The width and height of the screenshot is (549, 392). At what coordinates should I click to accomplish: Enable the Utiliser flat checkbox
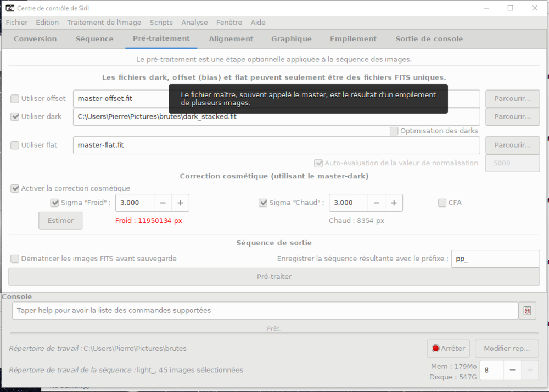[15, 145]
